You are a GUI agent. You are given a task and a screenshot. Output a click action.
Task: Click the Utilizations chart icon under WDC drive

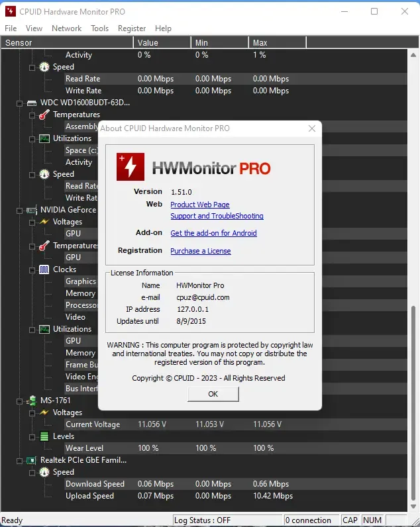44,138
